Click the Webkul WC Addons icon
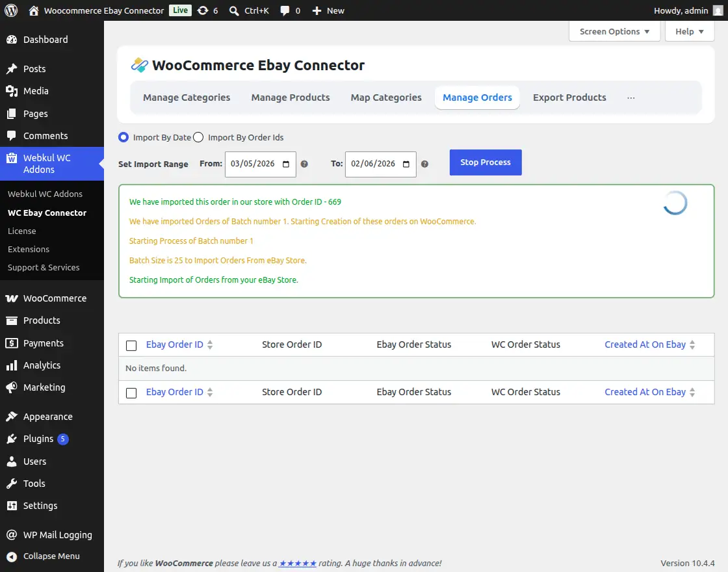The image size is (728, 572). point(12,159)
